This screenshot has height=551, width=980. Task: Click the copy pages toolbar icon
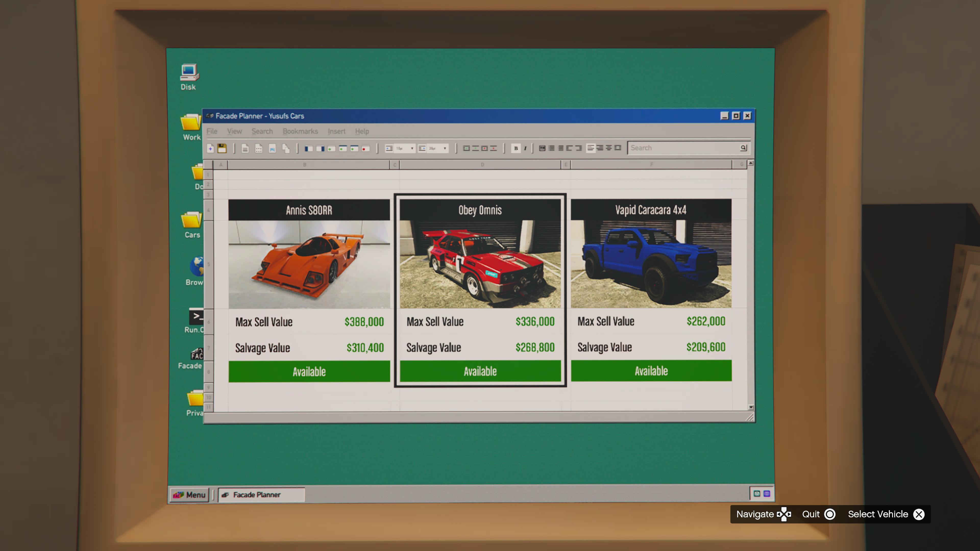(x=286, y=148)
